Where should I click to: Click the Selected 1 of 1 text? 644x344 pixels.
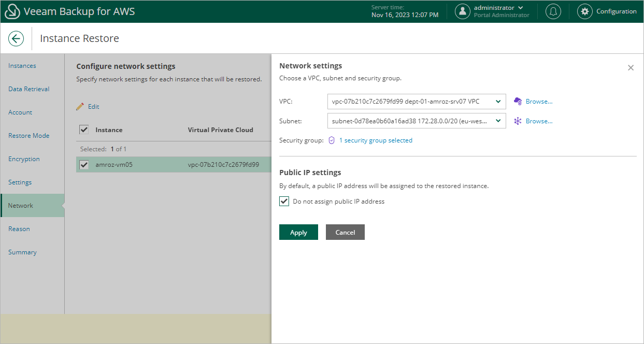(103, 149)
